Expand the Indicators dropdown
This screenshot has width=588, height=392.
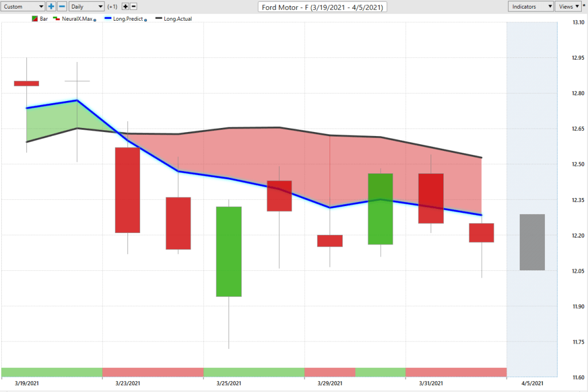[x=531, y=6]
